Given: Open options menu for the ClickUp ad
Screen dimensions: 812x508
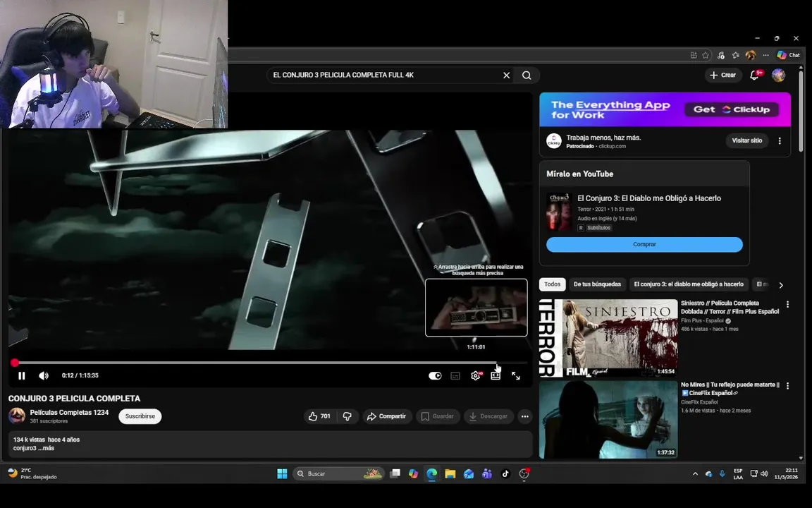Looking at the screenshot, I should tap(780, 140).
